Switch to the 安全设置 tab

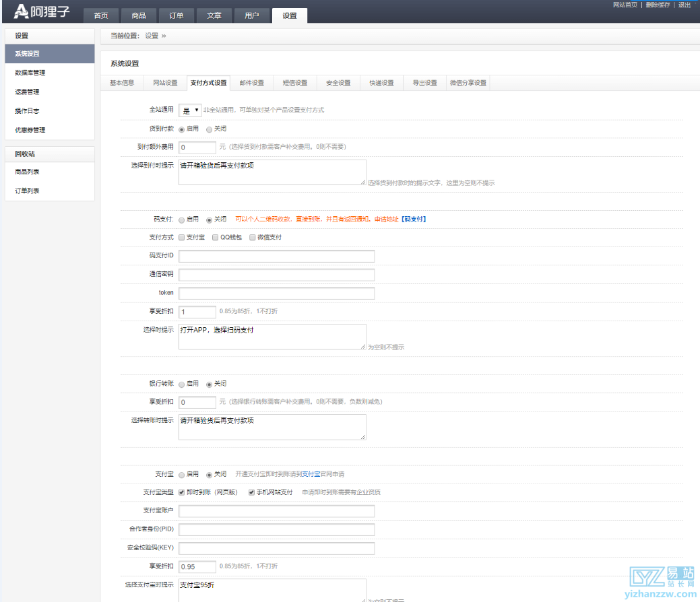click(x=338, y=83)
